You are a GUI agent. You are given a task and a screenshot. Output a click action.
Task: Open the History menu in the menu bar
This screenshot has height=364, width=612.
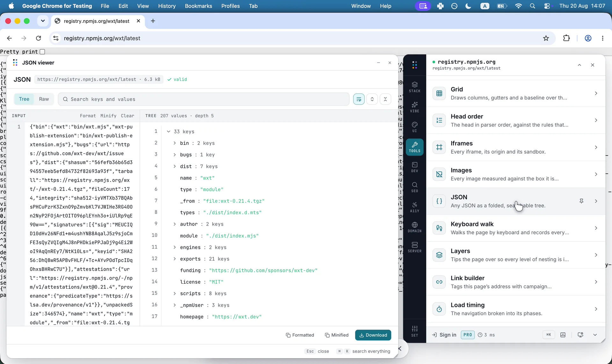[x=167, y=6]
